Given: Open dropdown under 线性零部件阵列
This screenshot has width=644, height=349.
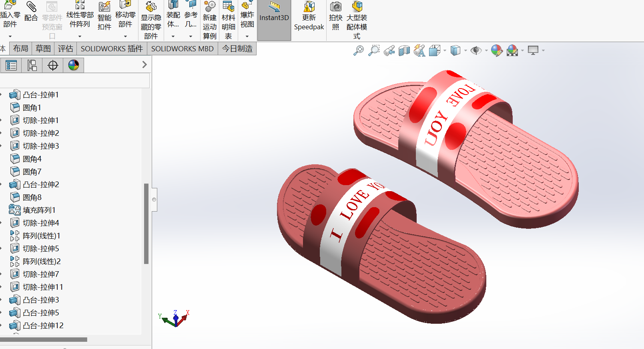Looking at the screenshot, I should coord(80,36).
